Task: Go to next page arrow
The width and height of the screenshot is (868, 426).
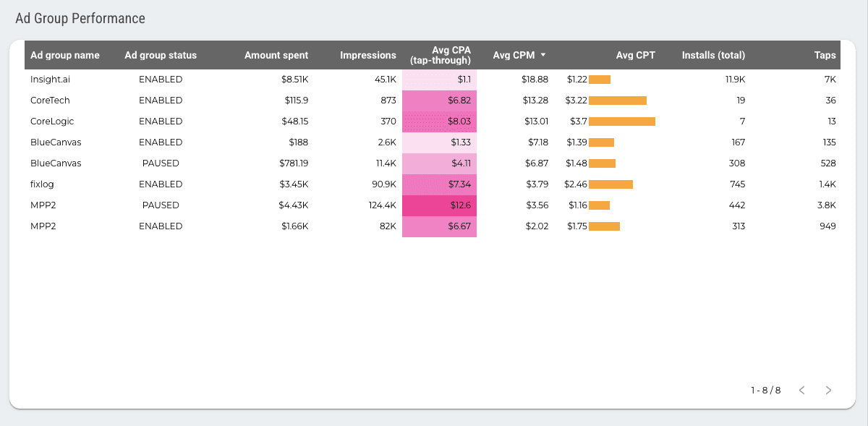Action: coord(828,390)
